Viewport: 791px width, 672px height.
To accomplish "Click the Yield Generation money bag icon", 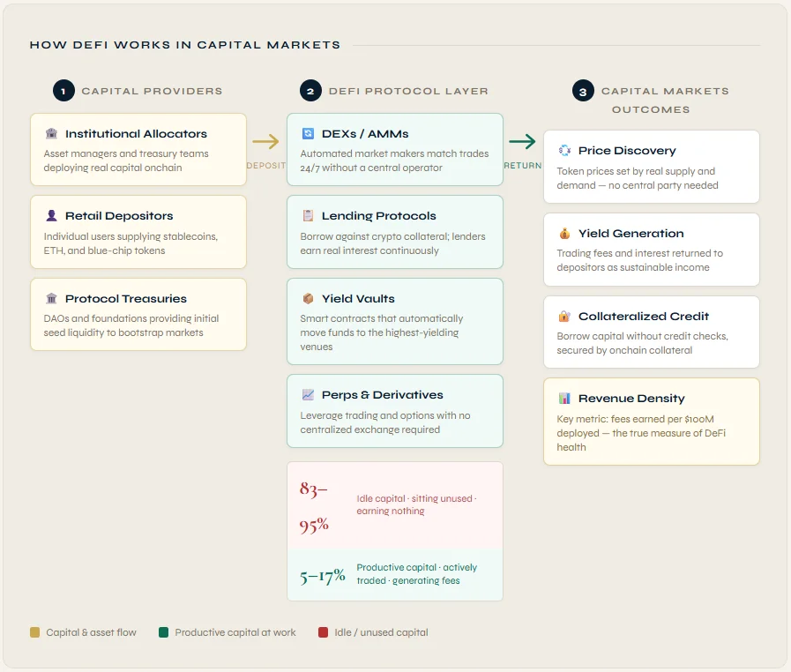I will point(564,234).
